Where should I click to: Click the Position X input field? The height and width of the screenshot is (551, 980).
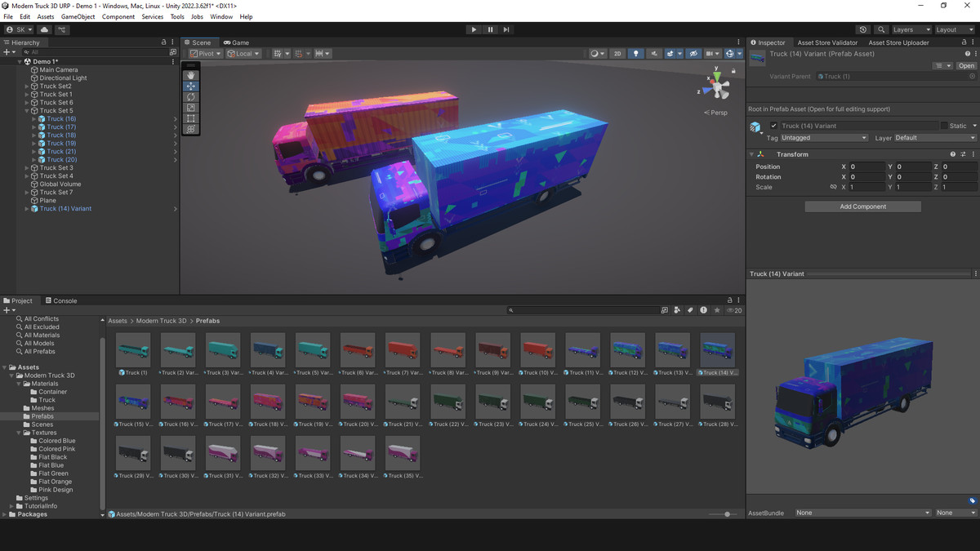866,167
